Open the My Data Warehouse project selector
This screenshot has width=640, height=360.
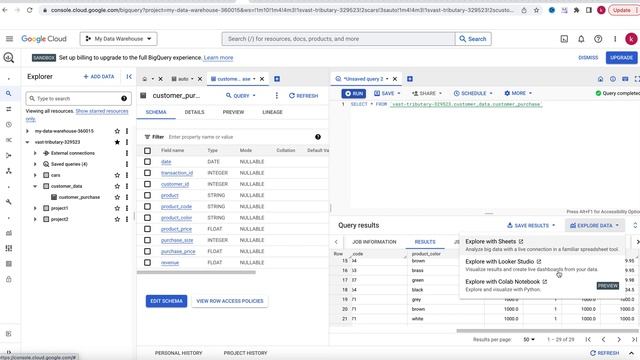pyautogui.click(x=118, y=39)
